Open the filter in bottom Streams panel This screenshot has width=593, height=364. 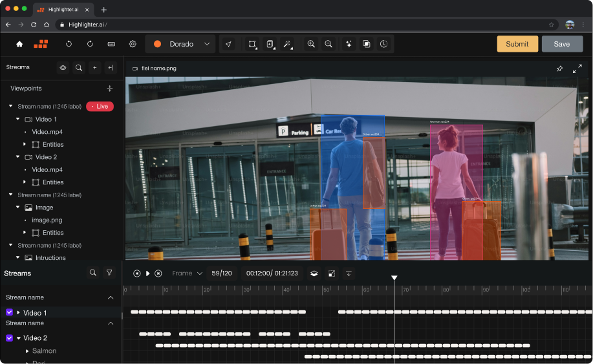[109, 273]
